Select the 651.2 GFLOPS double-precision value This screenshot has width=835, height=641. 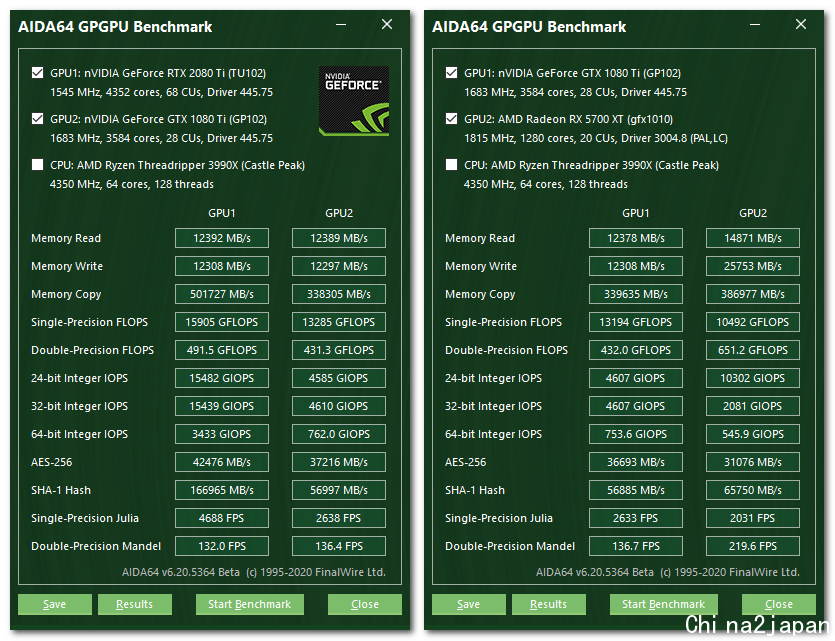pos(752,350)
